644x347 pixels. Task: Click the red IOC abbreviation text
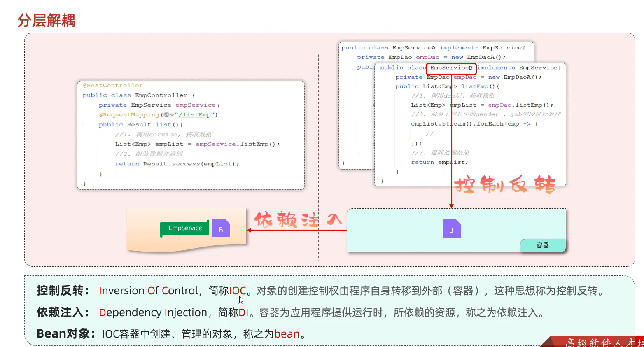coord(237,291)
